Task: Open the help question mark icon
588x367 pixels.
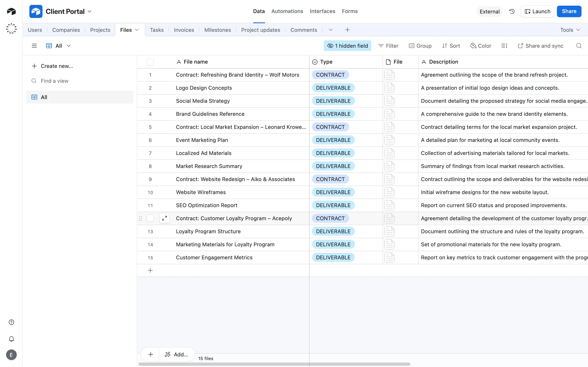Action: click(11, 322)
